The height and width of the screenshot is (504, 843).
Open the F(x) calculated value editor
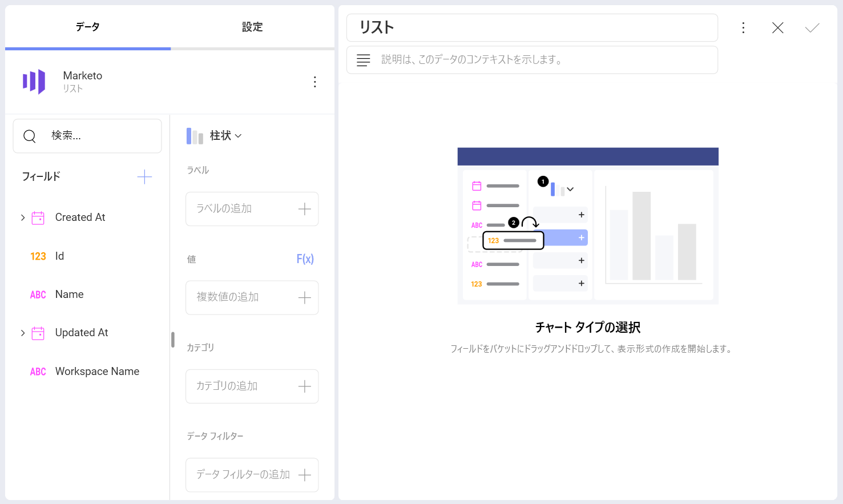pos(305,259)
